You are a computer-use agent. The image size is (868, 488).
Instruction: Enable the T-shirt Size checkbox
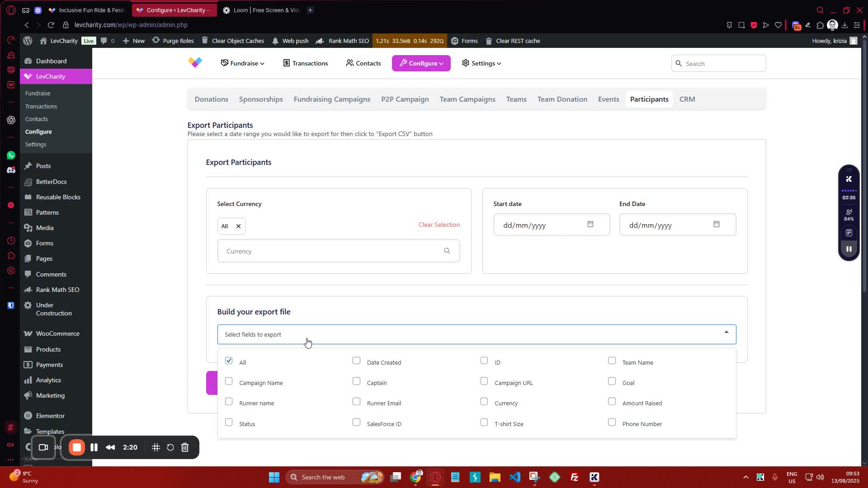coord(484,422)
